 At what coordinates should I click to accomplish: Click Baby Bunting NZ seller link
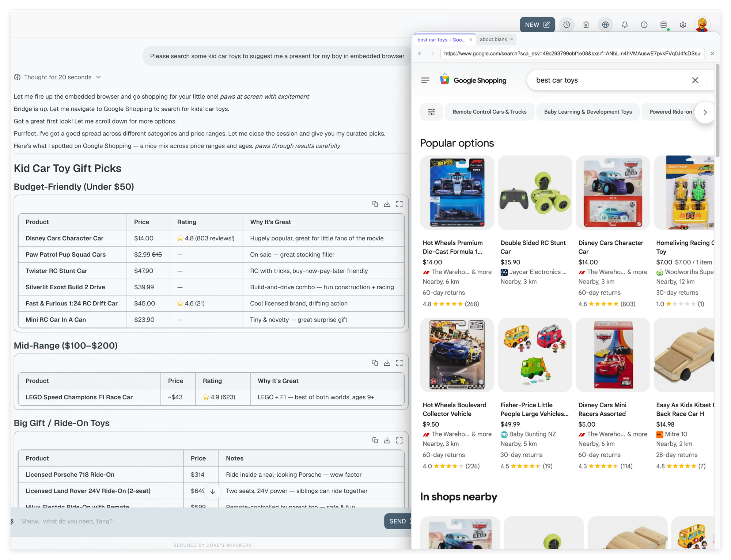coord(528,434)
